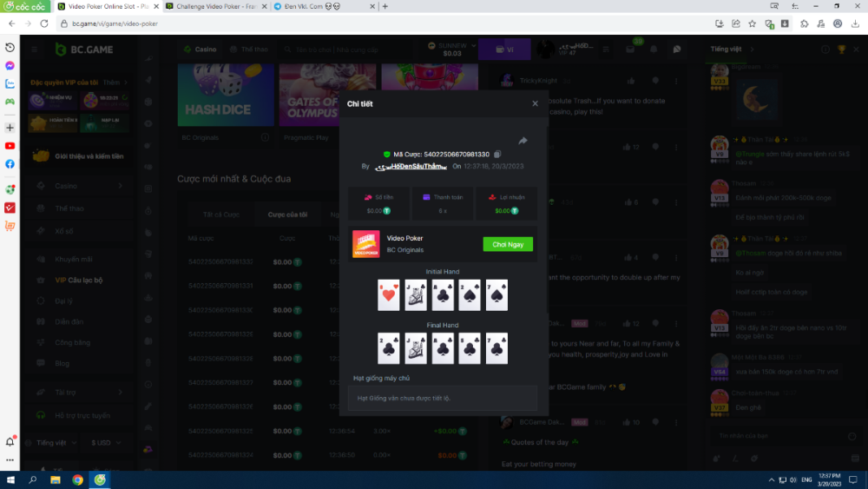Close the Chi tiết dialog
Image resolution: width=868 pixels, height=489 pixels.
pyautogui.click(x=535, y=103)
